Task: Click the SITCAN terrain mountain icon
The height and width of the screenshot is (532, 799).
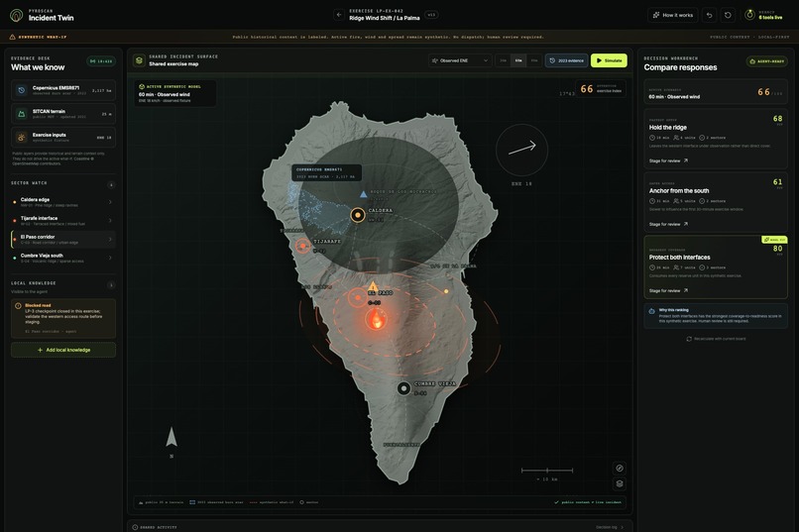Action: (22, 114)
